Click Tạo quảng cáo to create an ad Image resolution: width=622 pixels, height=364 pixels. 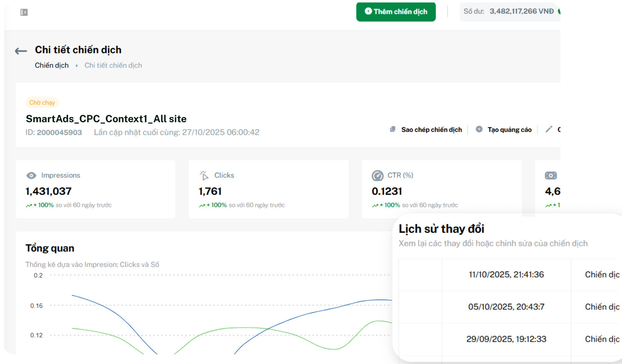click(x=509, y=129)
